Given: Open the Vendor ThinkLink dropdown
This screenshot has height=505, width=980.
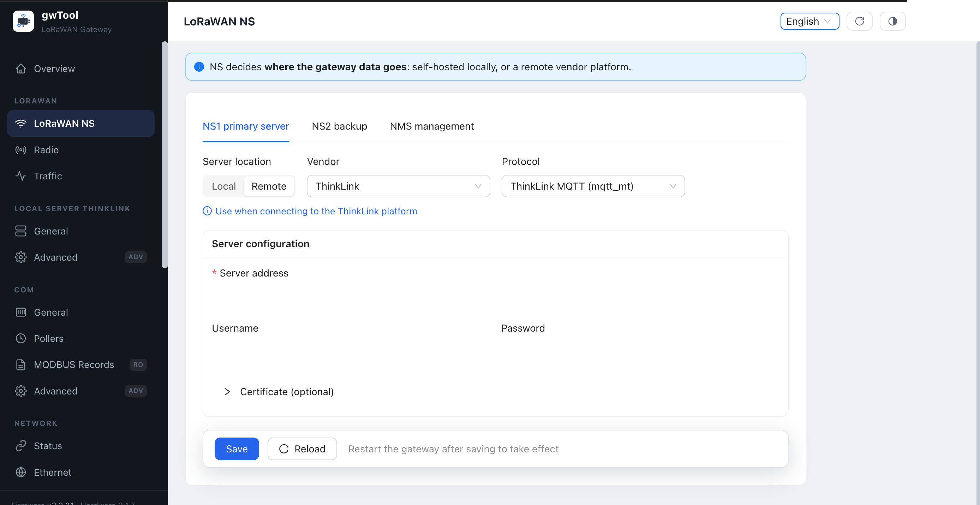Looking at the screenshot, I should click(x=398, y=186).
